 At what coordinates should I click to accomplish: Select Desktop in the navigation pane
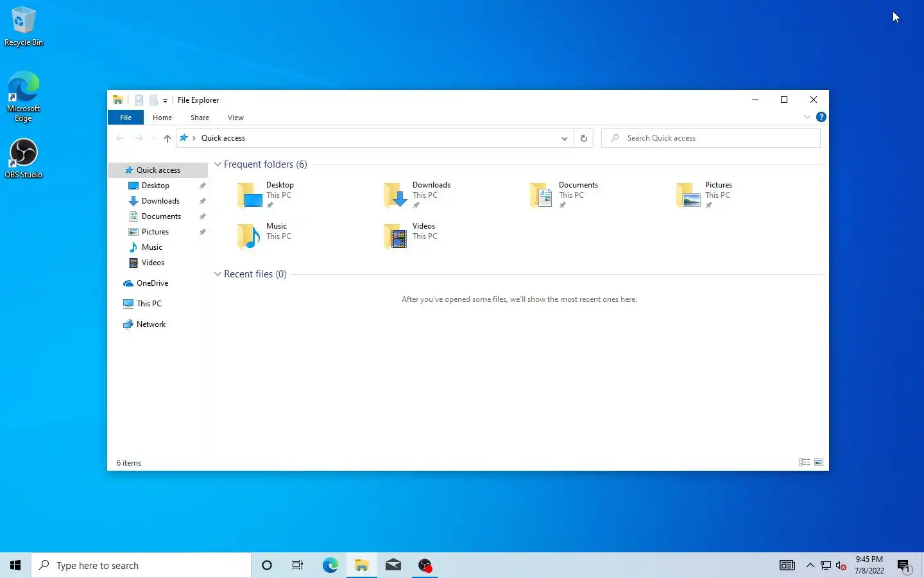pos(155,186)
